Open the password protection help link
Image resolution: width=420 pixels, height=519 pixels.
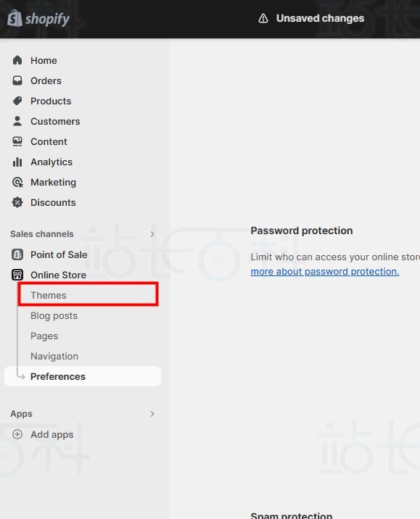point(324,271)
